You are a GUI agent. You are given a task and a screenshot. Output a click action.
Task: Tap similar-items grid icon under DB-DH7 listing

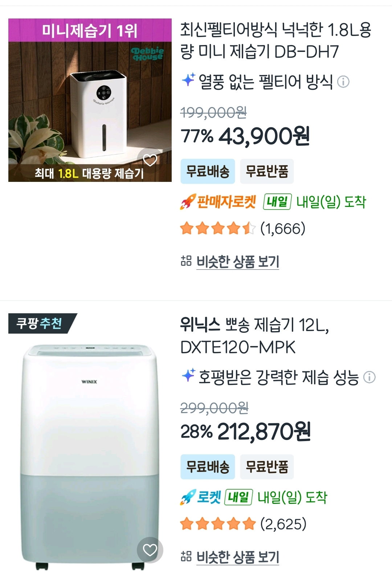[x=186, y=261]
